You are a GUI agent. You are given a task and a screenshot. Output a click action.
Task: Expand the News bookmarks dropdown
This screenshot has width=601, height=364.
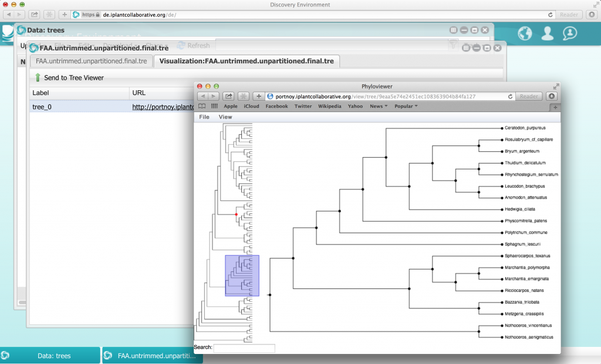click(379, 106)
